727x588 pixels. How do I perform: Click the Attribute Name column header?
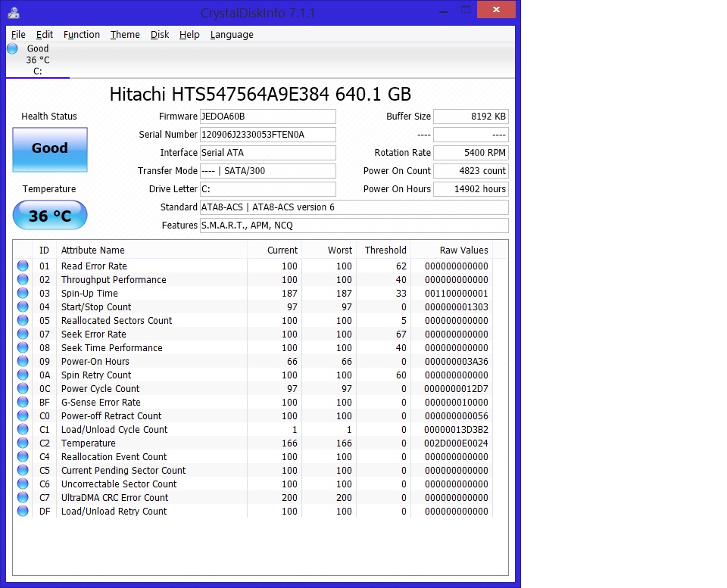coord(151,250)
